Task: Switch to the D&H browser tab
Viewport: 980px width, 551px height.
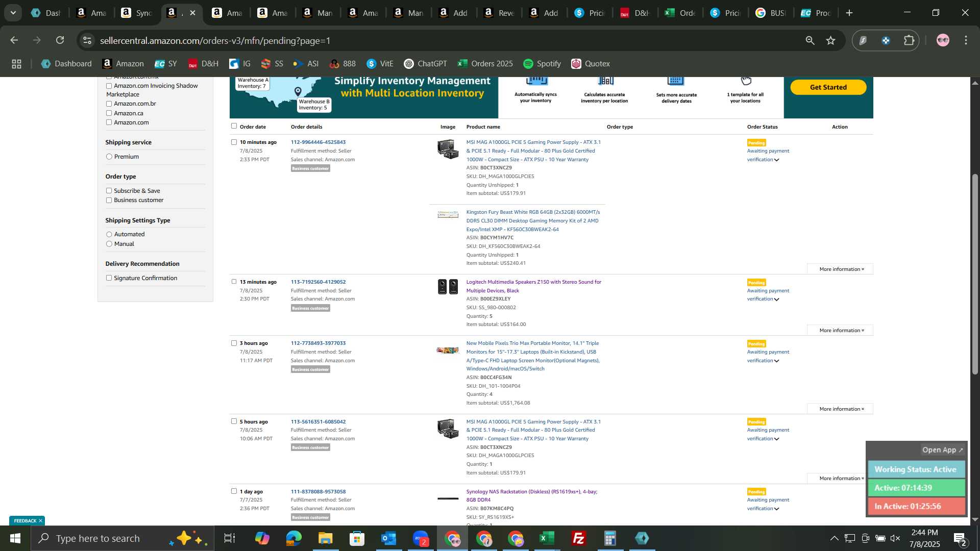Action: point(635,13)
